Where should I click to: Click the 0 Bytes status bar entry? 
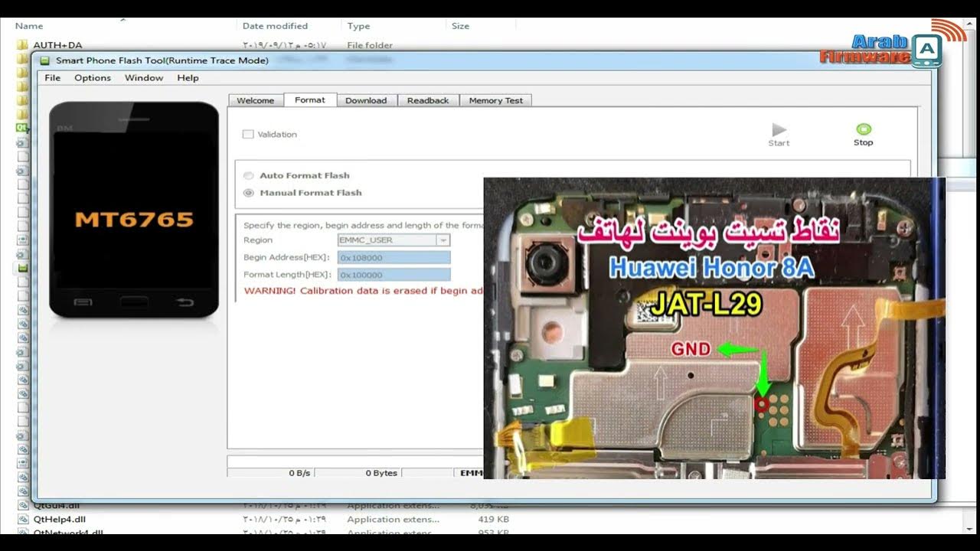click(381, 473)
